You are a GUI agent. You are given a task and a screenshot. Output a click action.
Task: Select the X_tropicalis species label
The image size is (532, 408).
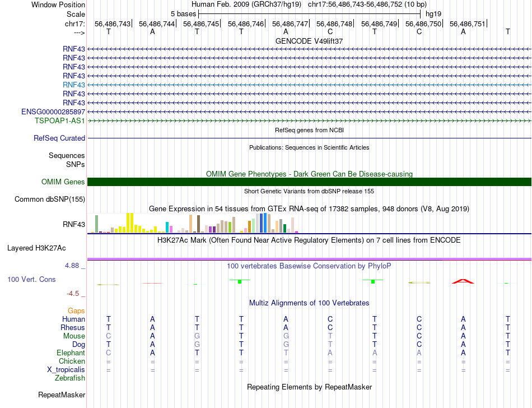[66, 370]
